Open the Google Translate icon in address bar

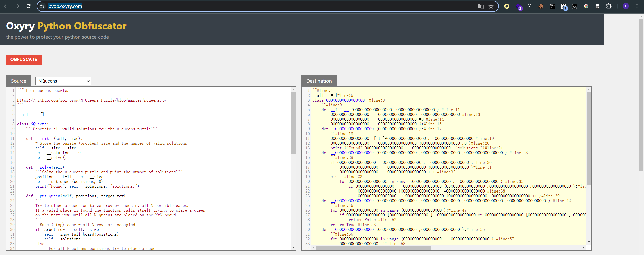tap(480, 6)
